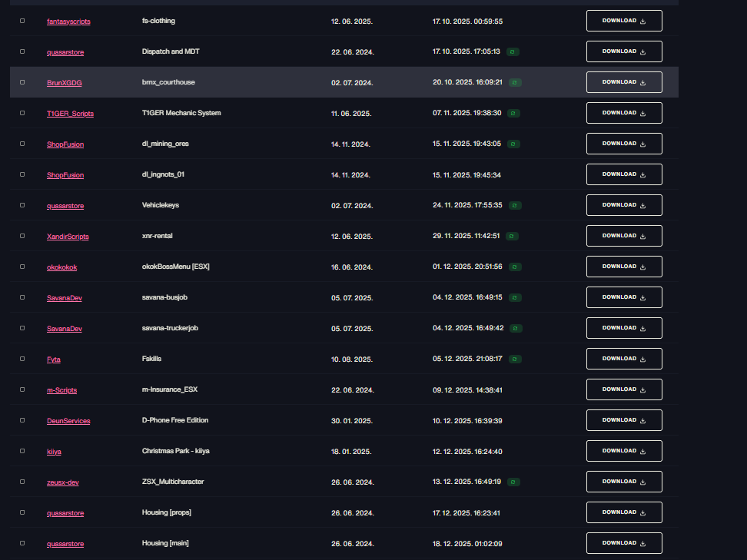The height and width of the screenshot is (560, 747).
Task: Click the green refresh icon for Vehiclekeys
Action: click(514, 206)
